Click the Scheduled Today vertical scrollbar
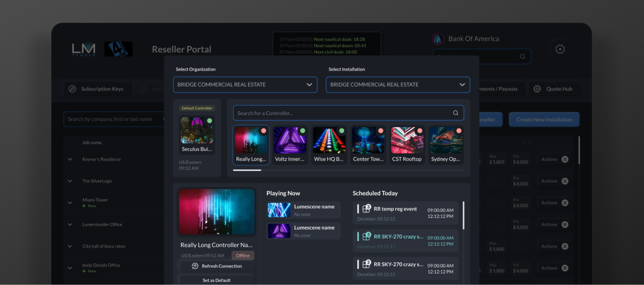The image size is (644, 285). coord(464,215)
